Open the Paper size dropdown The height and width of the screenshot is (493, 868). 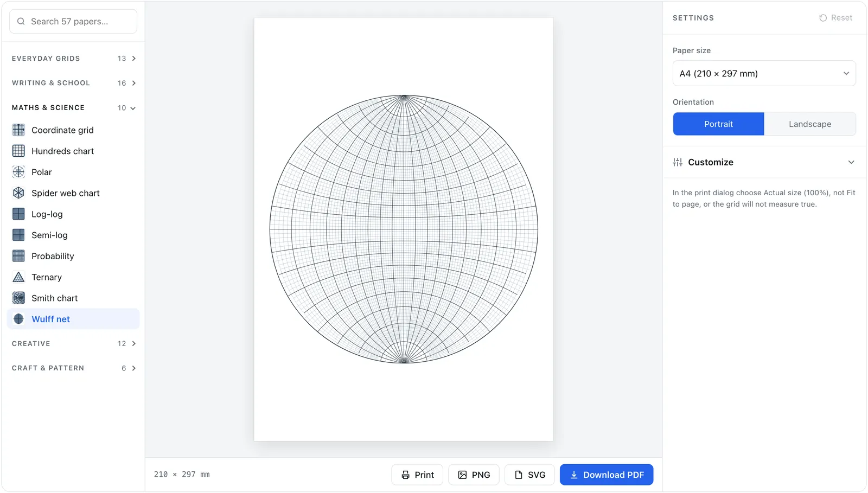(764, 73)
